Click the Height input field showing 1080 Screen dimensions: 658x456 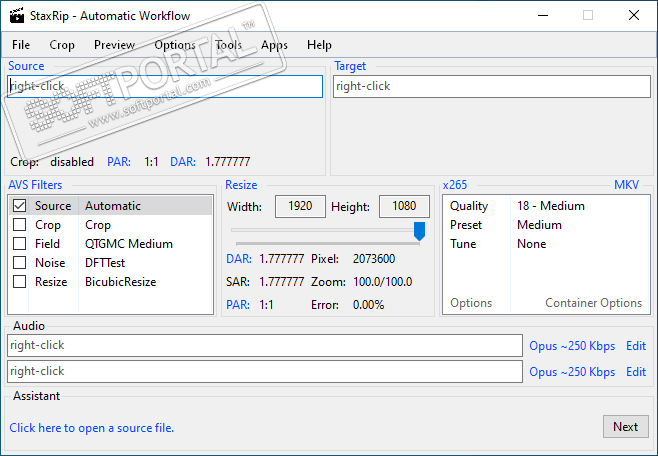click(405, 206)
